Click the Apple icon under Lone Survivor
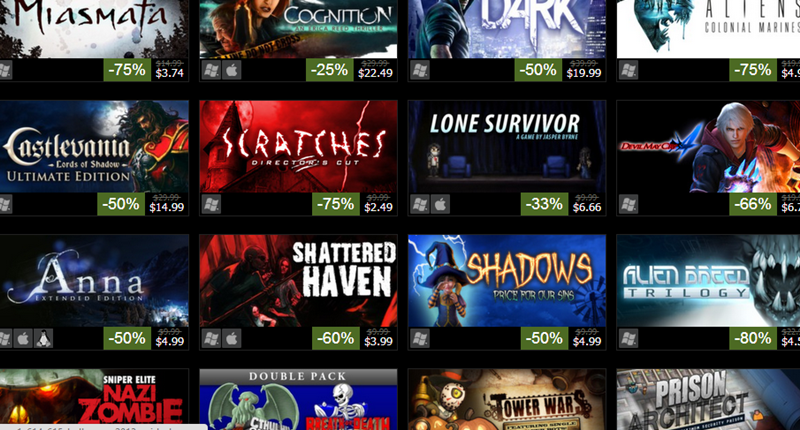The height and width of the screenshot is (430, 800). (x=440, y=205)
